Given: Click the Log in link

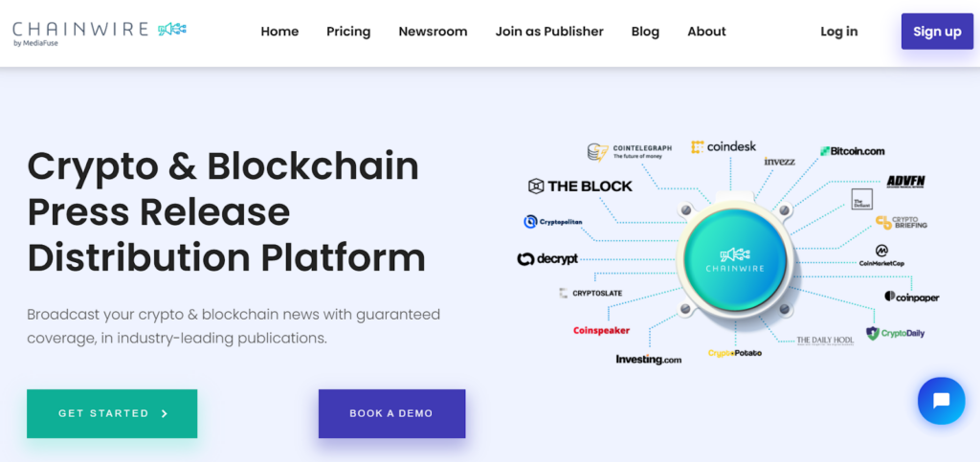Looking at the screenshot, I should pos(838,32).
